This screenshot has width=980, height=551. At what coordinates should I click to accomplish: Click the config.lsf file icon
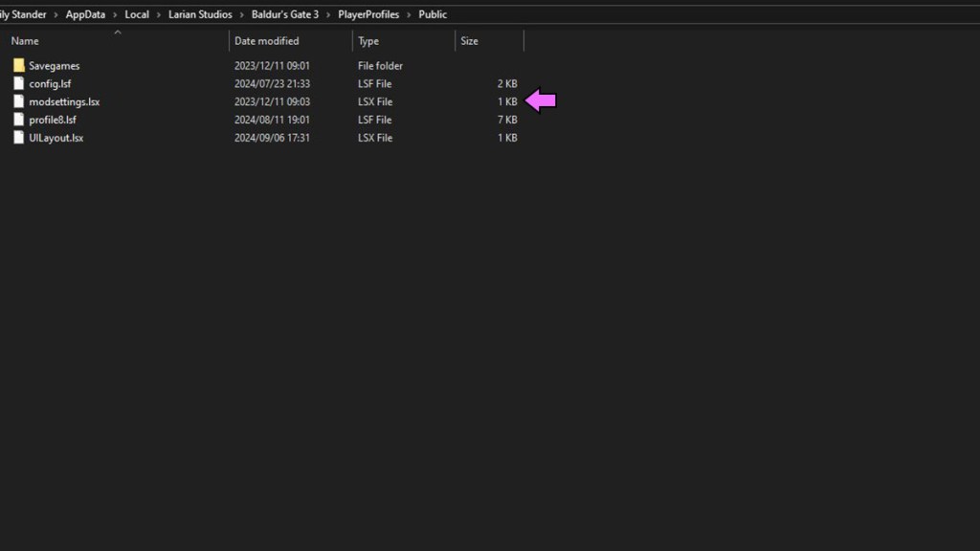click(18, 83)
